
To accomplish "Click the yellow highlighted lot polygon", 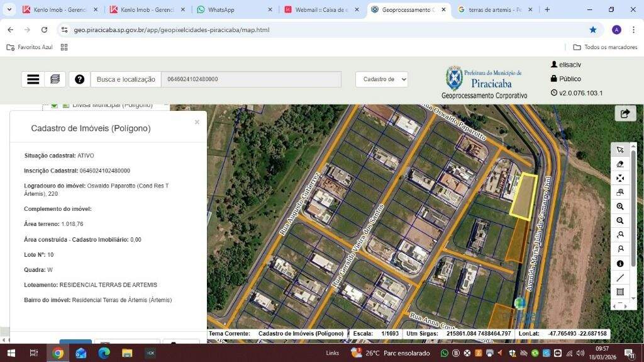I will point(524,196).
